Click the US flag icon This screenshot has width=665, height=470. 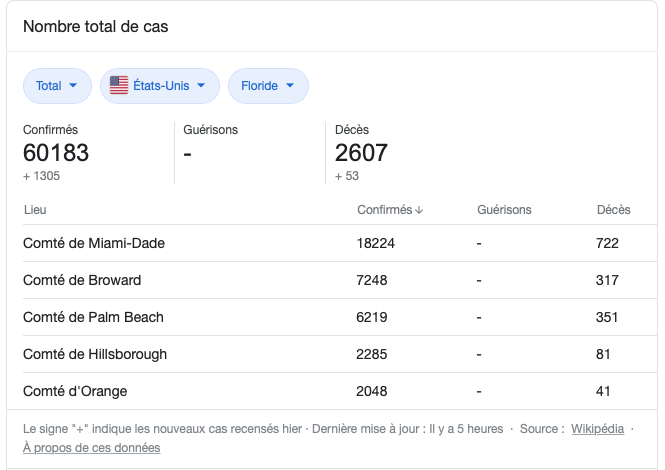[119, 86]
